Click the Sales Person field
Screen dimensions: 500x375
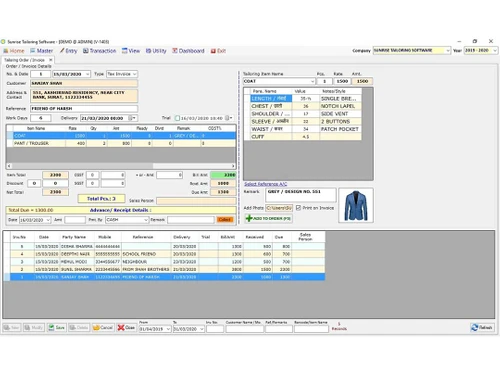click(x=196, y=201)
